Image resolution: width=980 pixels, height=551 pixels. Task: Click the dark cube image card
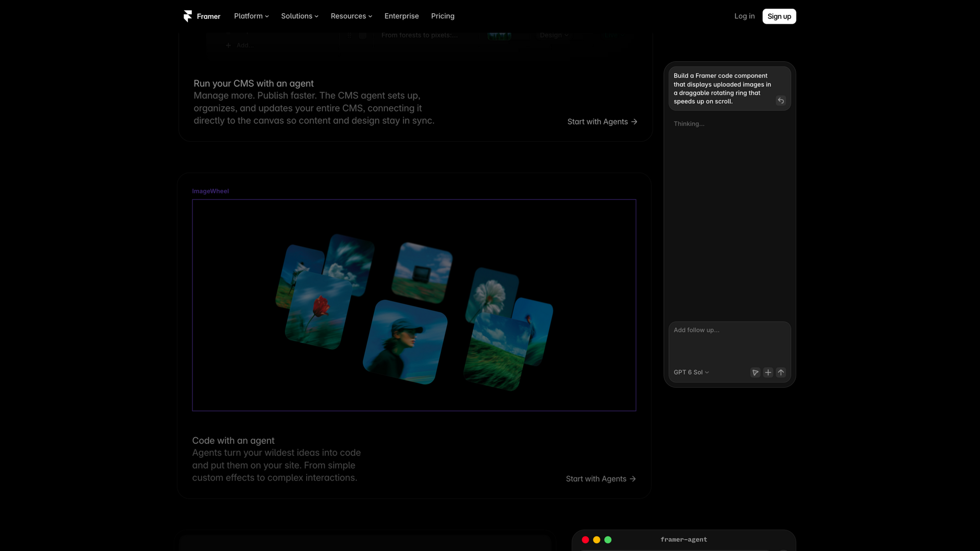(422, 273)
